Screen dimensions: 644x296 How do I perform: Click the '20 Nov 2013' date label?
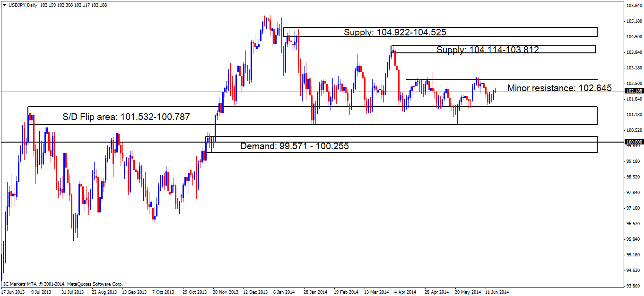(225, 292)
